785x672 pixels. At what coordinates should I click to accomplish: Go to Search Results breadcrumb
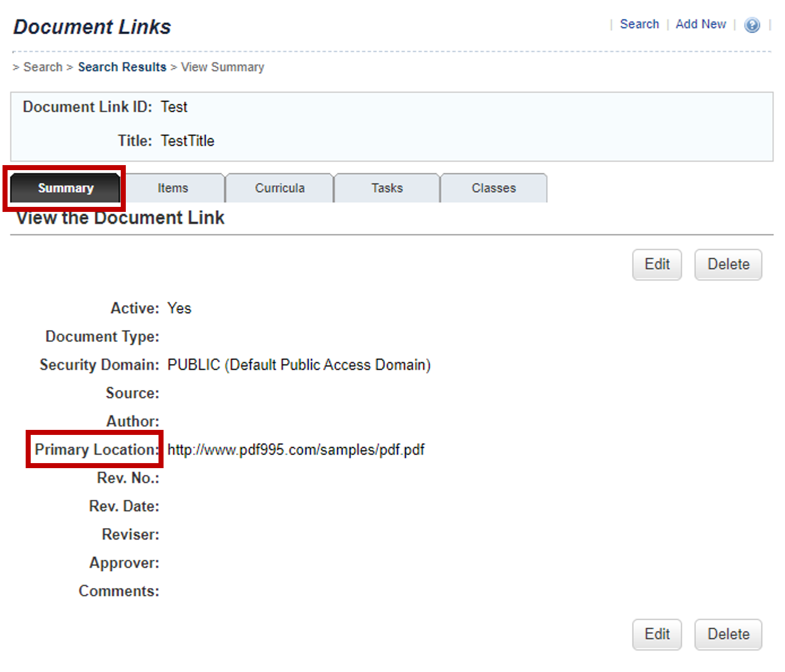[122, 67]
